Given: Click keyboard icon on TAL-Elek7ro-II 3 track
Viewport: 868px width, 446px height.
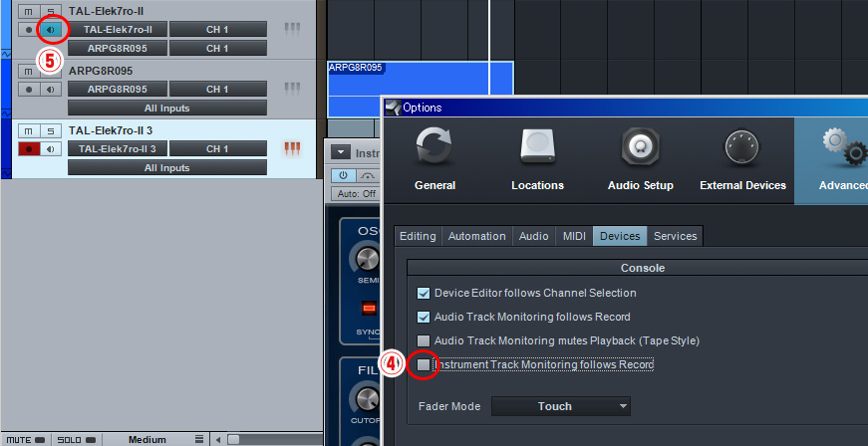Looking at the screenshot, I should coord(292,149).
